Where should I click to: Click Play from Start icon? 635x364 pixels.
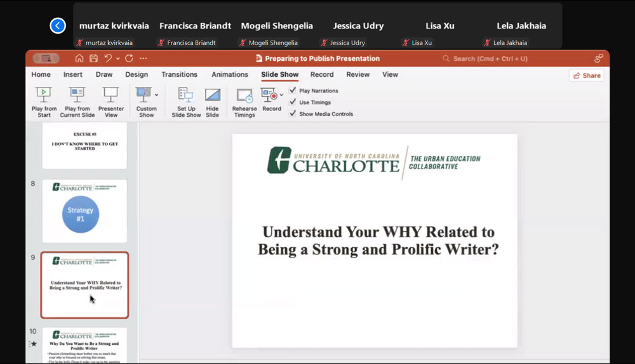pos(44,95)
